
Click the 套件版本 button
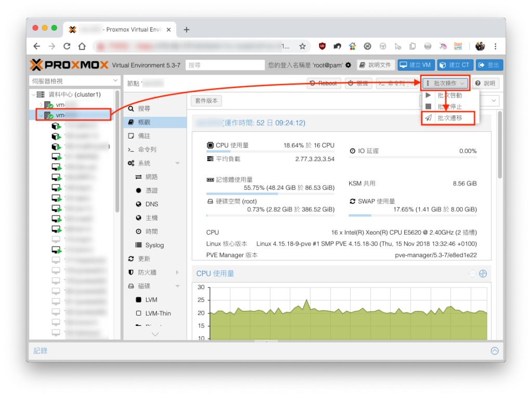point(207,101)
